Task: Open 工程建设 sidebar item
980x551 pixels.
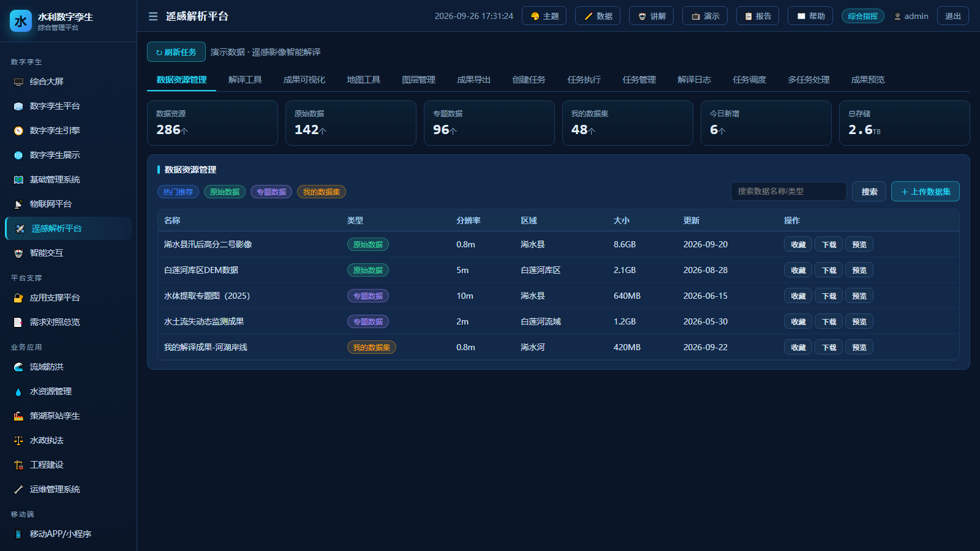Action: pos(68,465)
